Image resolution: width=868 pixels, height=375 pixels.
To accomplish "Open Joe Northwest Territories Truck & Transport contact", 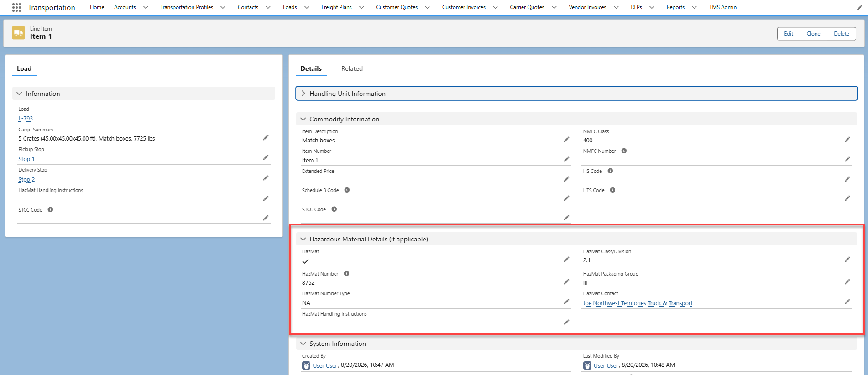I will (x=638, y=303).
